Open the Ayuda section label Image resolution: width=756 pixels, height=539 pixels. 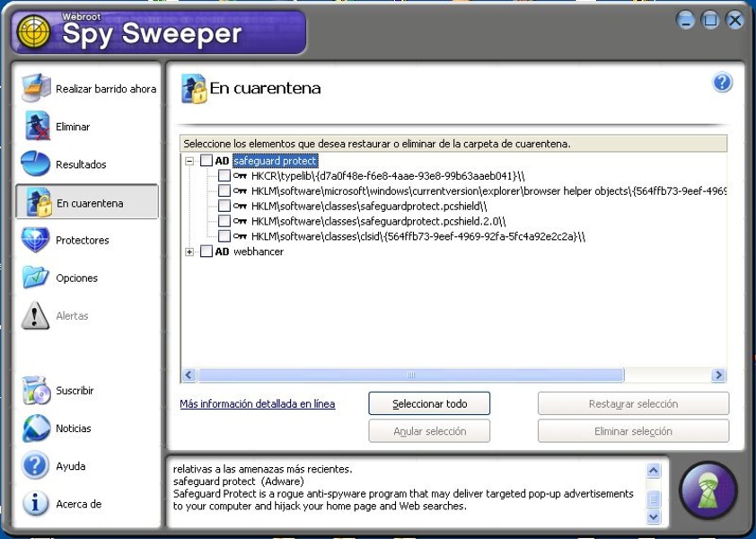coord(71,466)
